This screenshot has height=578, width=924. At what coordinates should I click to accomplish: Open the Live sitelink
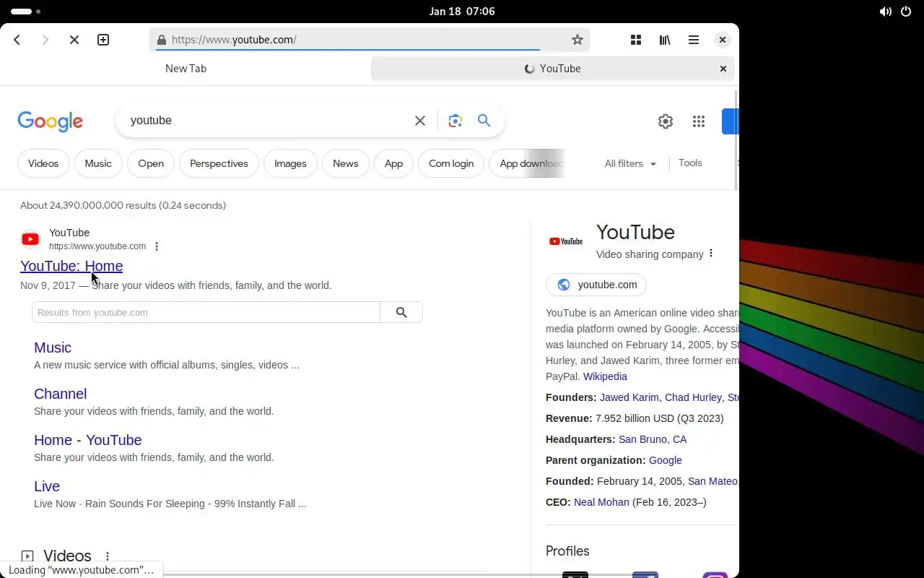[47, 486]
